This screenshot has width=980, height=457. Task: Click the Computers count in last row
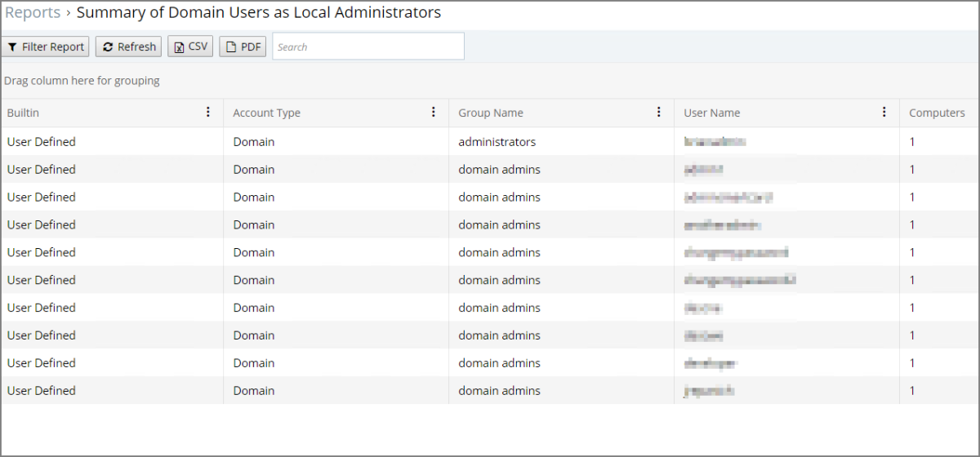(912, 391)
